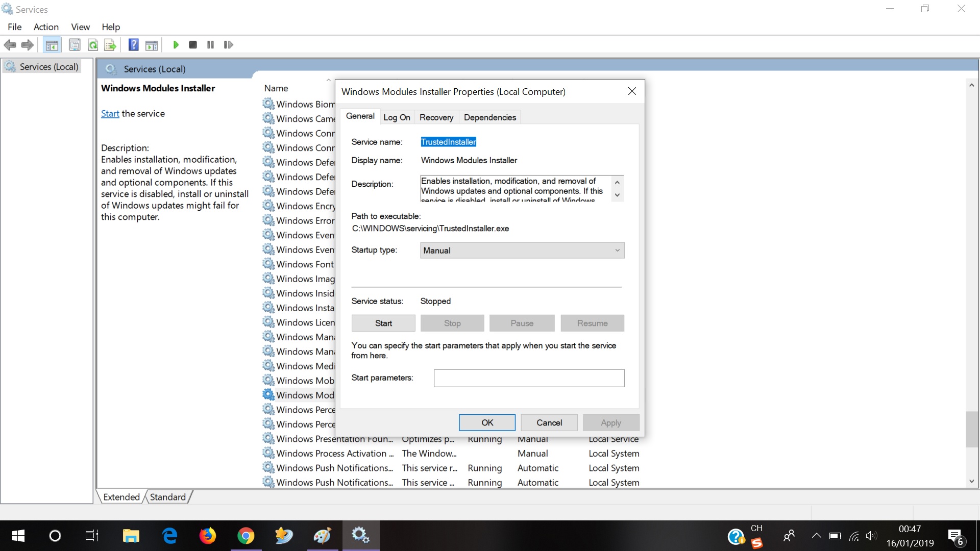Open the Action Center notifications icon

[956, 537]
